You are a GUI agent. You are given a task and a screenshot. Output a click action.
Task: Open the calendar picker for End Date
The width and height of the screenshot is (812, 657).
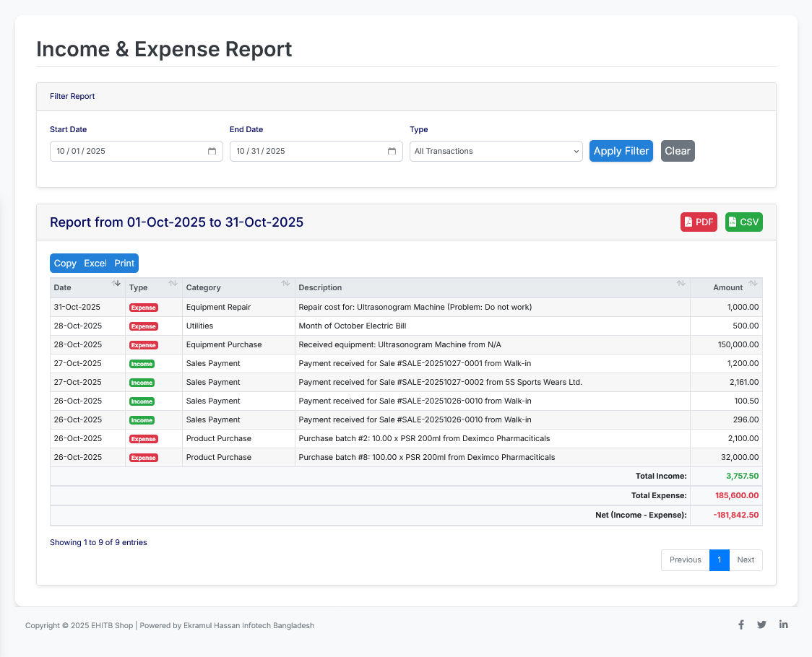(392, 151)
